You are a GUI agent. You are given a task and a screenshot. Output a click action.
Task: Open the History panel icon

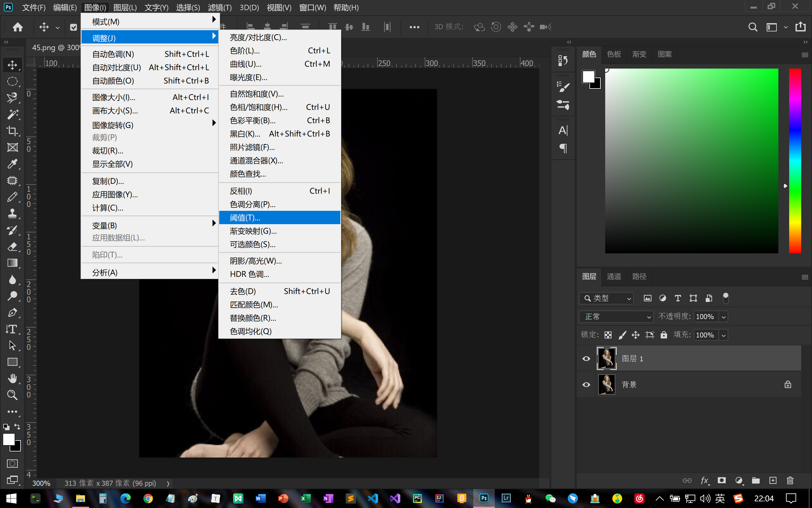point(563,60)
